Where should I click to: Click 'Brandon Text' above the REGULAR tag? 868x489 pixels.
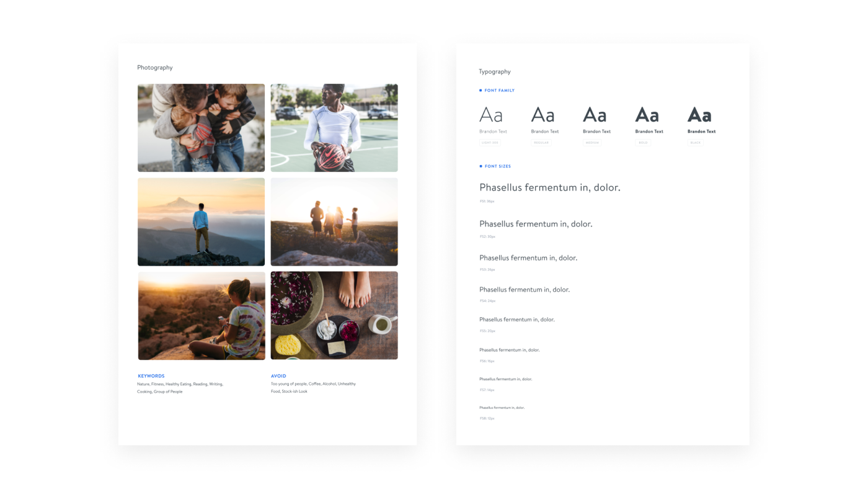[x=545, y=132]
